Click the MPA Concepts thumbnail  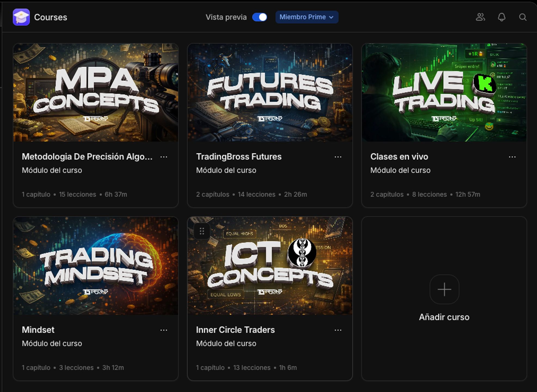[x=96, y=93]
